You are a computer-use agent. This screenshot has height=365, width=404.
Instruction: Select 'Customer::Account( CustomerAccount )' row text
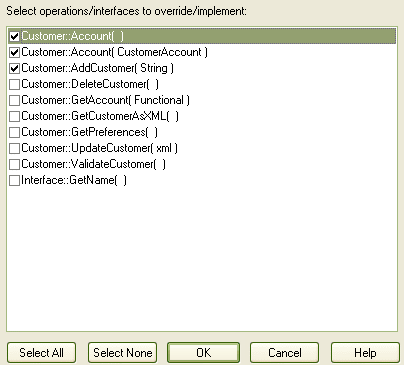[114, 52]
